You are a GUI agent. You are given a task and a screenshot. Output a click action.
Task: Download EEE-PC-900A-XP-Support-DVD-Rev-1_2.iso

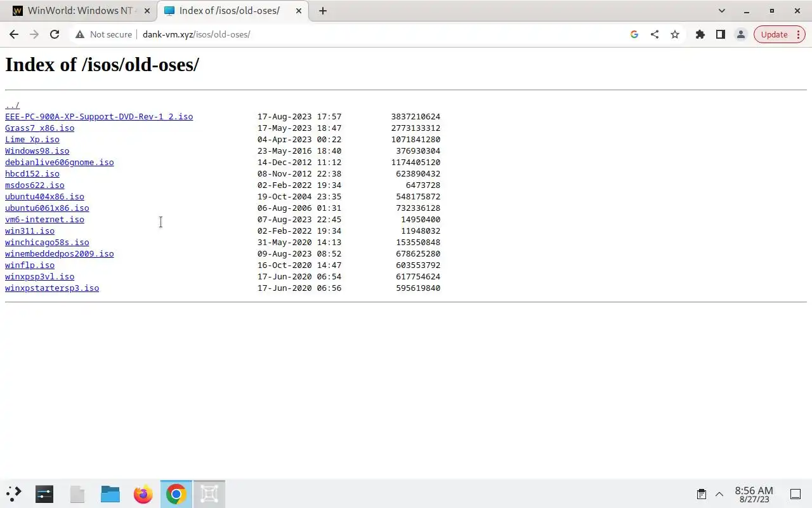click(99, 116)
